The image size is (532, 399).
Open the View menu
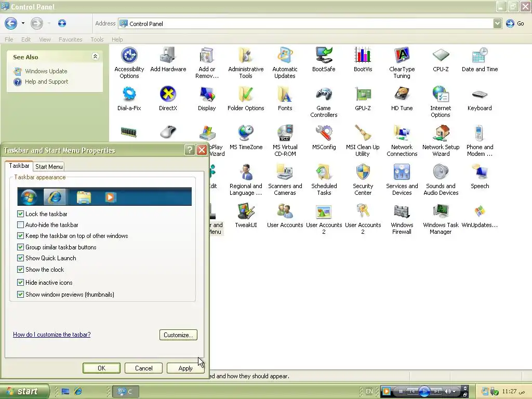tap(45, 39)
